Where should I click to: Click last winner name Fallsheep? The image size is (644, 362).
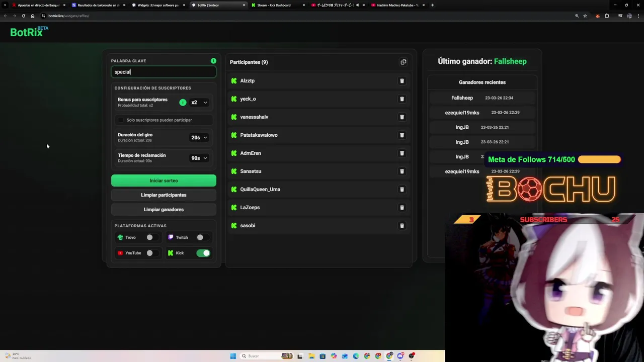click(x=510, y=61)
